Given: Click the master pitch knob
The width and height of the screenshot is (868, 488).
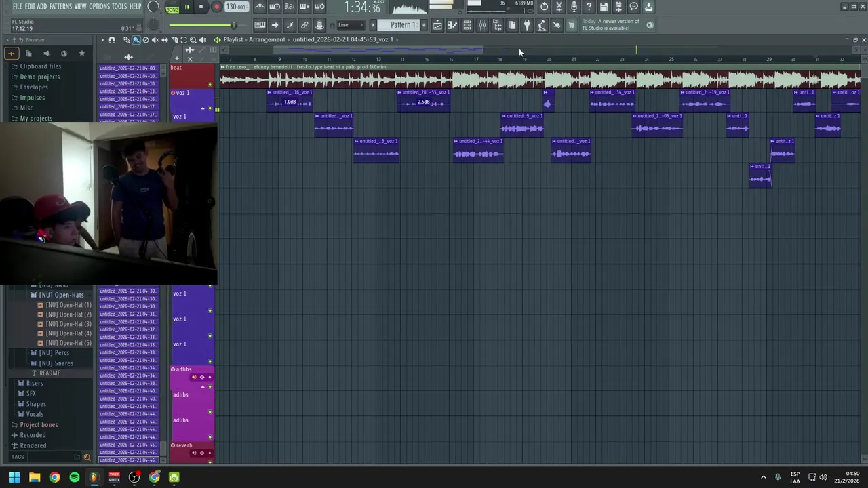Looking at the screenshot, I should (x=153, y=25).
